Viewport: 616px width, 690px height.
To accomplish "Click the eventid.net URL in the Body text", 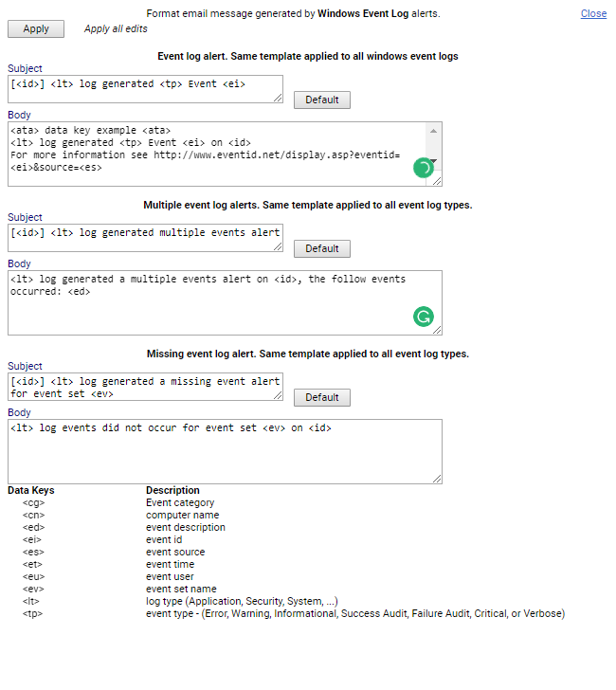I will pyautogui.click(x=277, y=154).
